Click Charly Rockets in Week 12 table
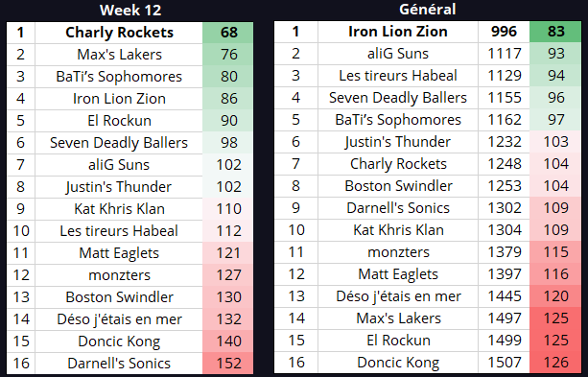Viewport: 588px width, 377px height. click(x=119, y=33)
